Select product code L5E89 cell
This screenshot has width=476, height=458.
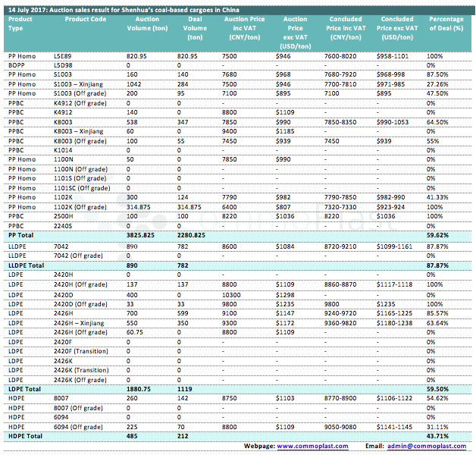64,56
